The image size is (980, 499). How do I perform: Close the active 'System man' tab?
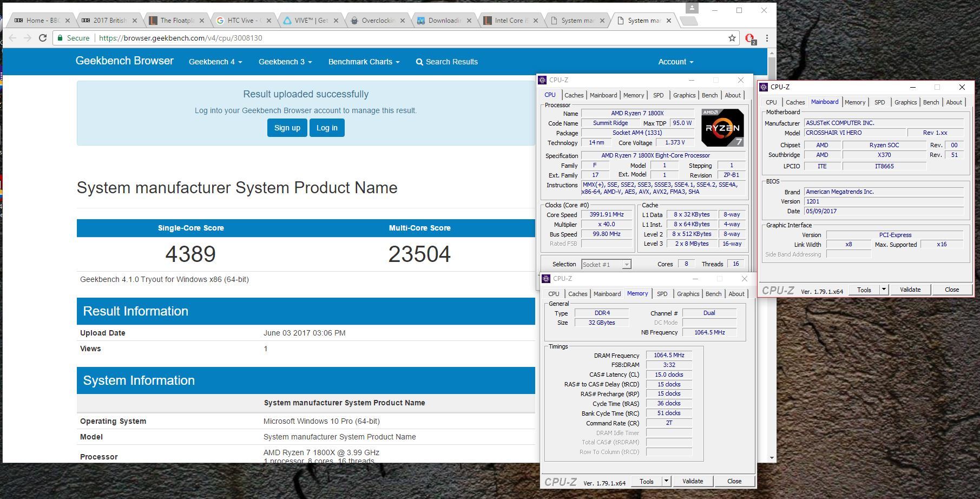coord(669,21)
